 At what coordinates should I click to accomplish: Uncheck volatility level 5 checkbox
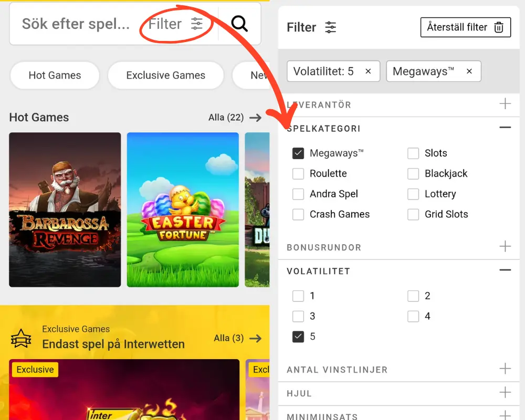pyautogui.click(x=298, y=337)
